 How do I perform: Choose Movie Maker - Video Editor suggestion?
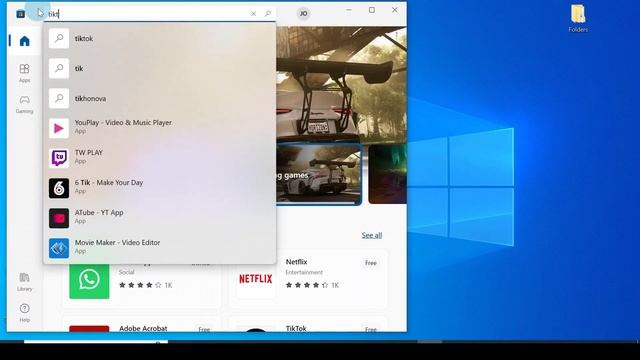160,248
